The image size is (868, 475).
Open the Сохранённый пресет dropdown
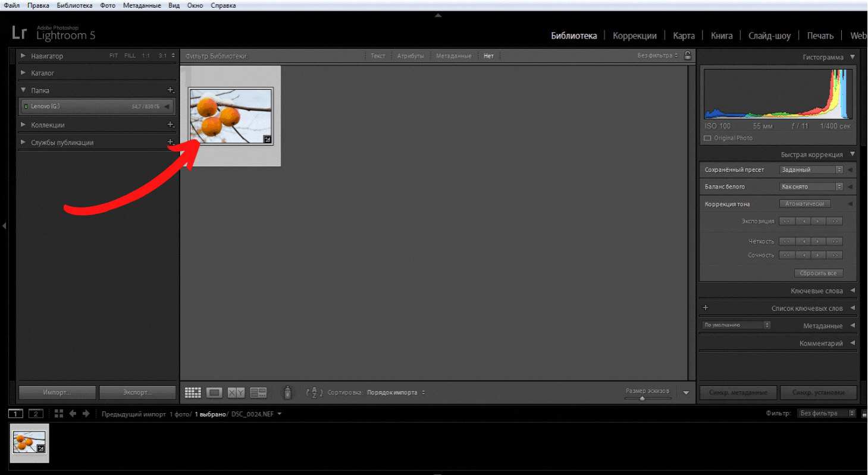811,169
